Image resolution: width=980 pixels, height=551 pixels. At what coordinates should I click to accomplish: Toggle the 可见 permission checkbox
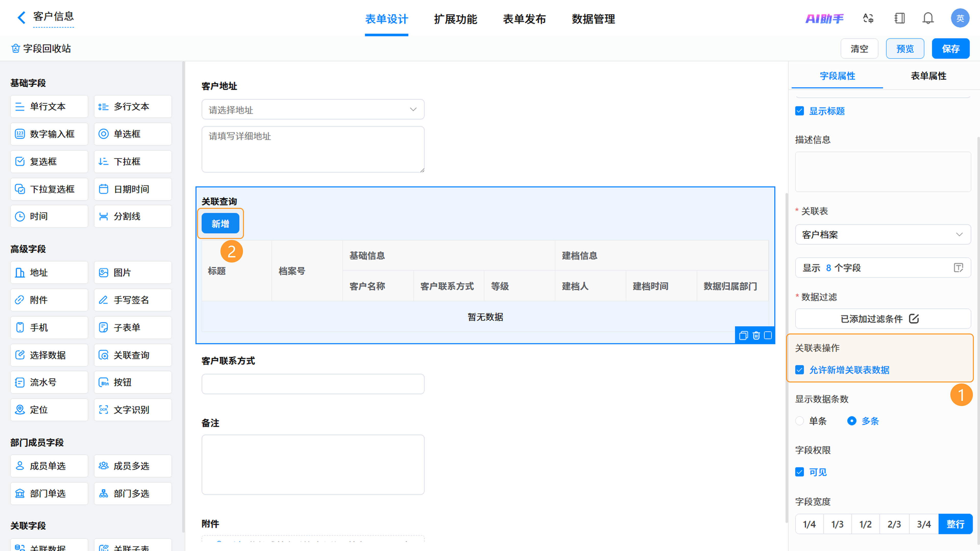(x=799, y=472)
